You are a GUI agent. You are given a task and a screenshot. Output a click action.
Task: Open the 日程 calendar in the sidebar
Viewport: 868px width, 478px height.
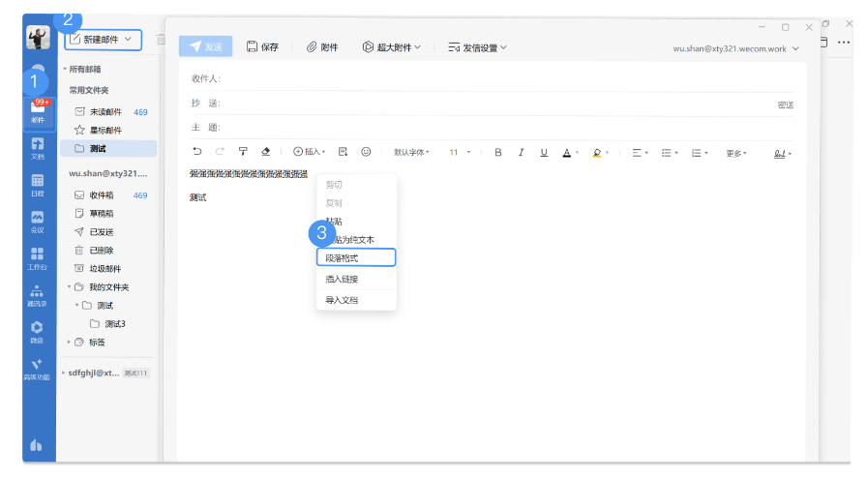pos(38,185)
